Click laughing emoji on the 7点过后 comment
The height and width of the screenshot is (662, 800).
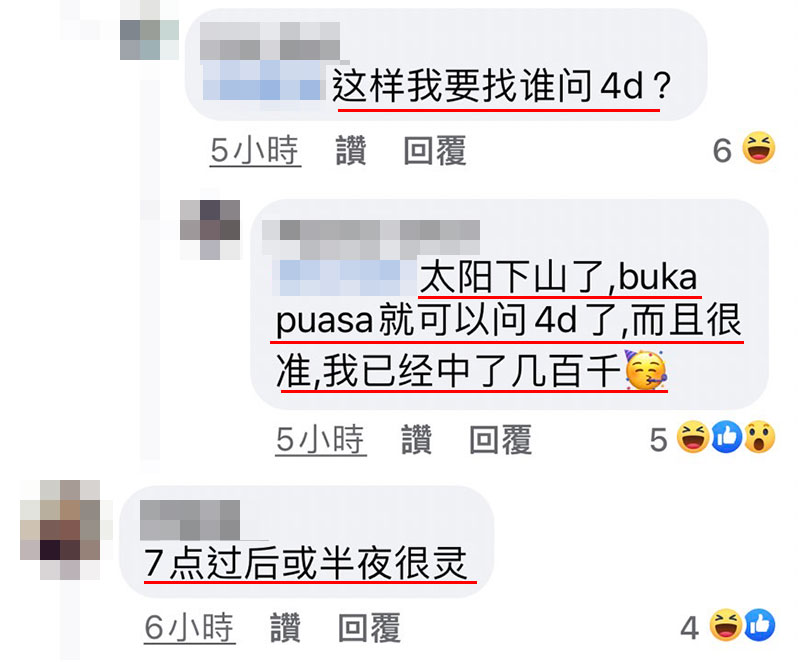726,625
